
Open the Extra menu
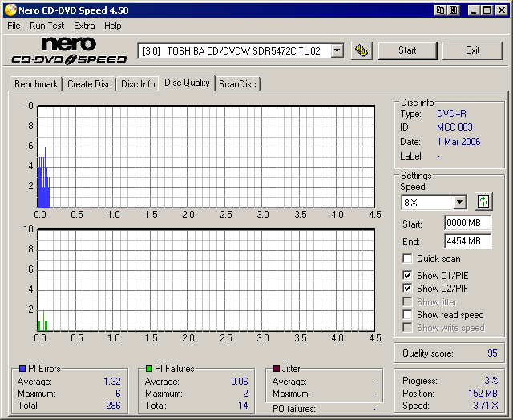pos(84,26)
